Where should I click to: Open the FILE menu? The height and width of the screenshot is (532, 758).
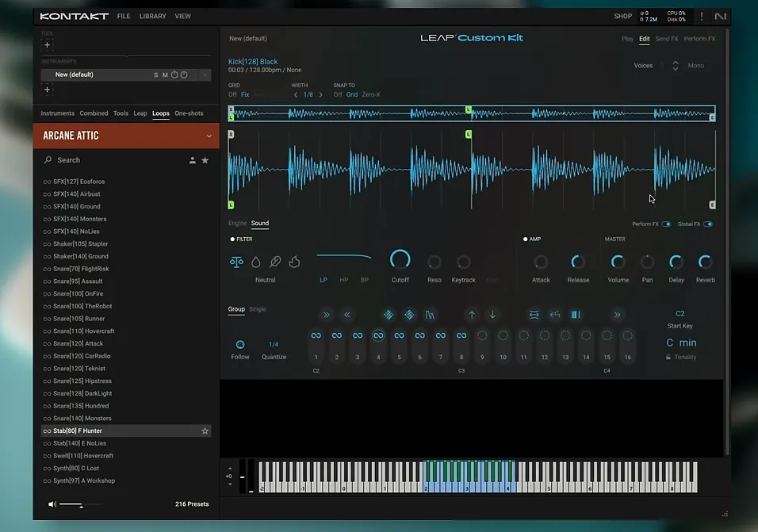[x=124, y=16]
